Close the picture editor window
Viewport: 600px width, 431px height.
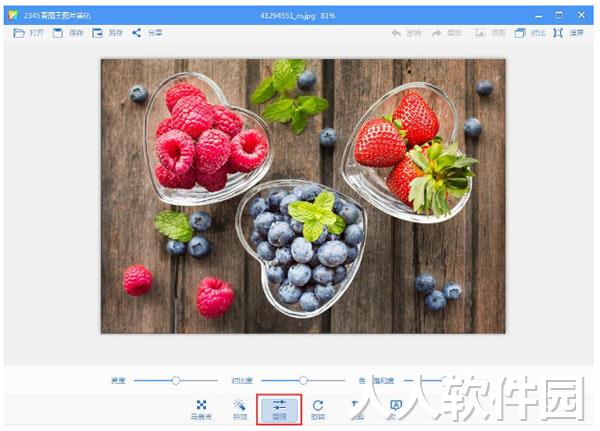coord(581,15)
